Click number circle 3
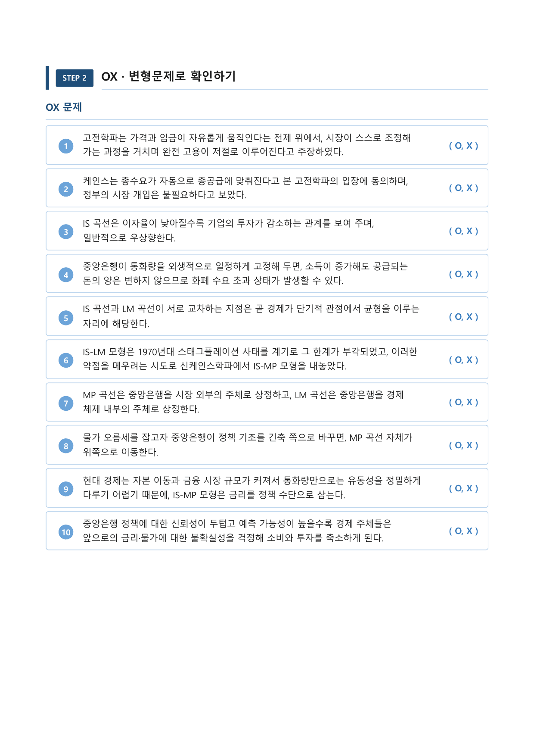 pyautogui.click(x=66, y=231)
